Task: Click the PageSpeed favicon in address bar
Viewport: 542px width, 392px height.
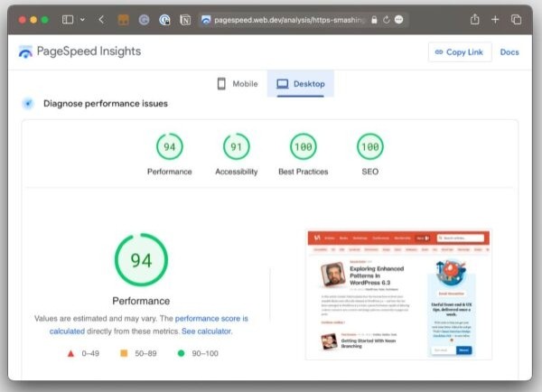Action: point(206,20)
